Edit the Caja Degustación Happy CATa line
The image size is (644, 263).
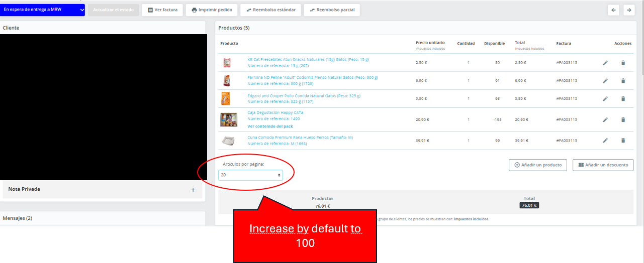pyautogui.click(x=605, y=119)
